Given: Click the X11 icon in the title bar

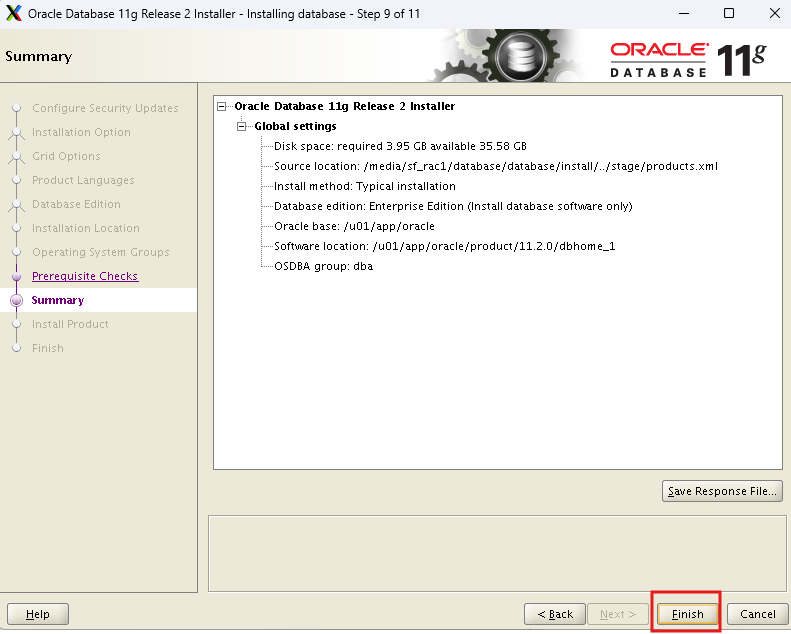Looking at the screenshot, I should 14,13.
